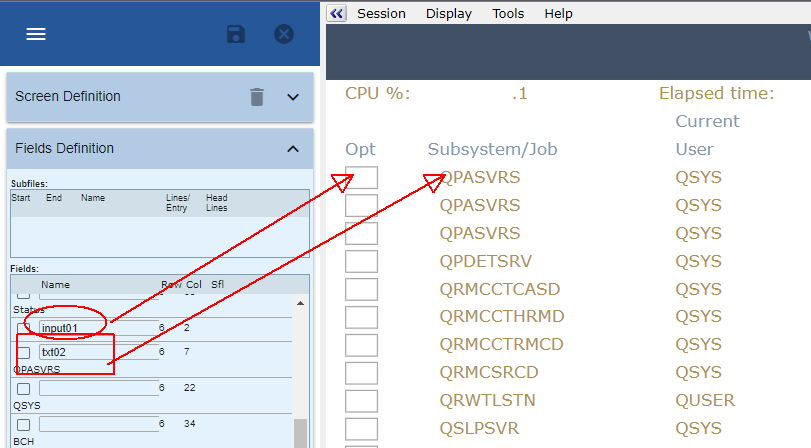
Task: Open the hamburger menu
Action: click(36, 34)
